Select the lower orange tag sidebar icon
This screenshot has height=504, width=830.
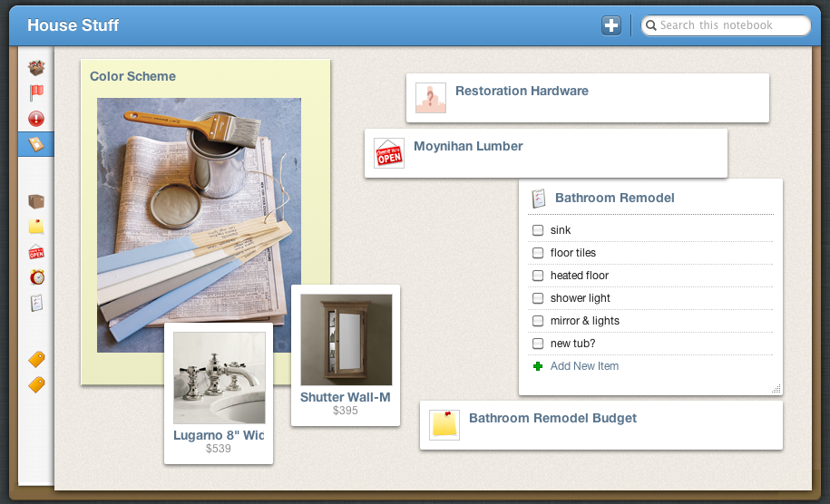pos(36,385)
